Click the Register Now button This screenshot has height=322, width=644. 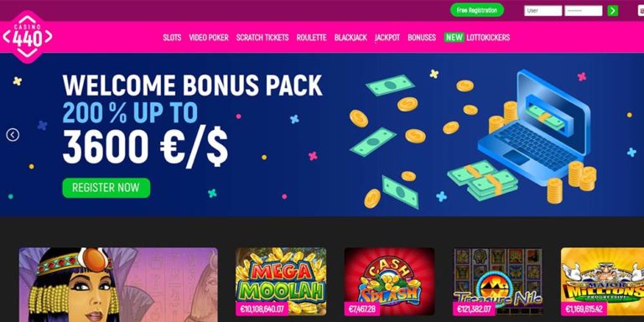pos(106,188)
